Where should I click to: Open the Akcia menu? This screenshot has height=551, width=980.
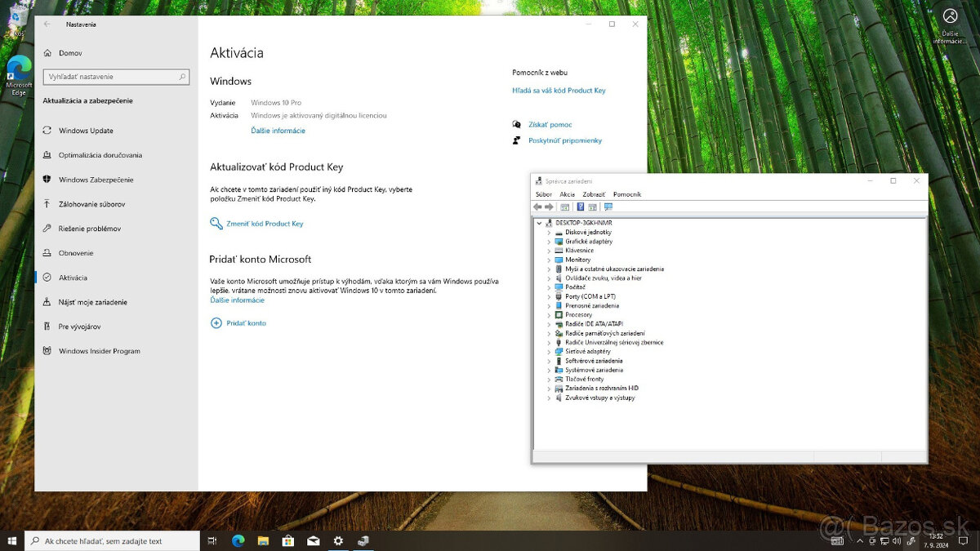point(567,194)
